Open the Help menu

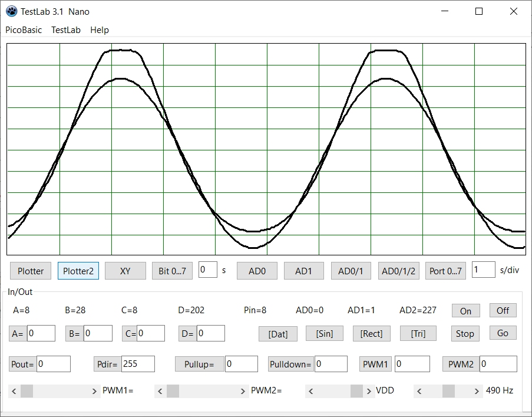click(x=100, y=29)
